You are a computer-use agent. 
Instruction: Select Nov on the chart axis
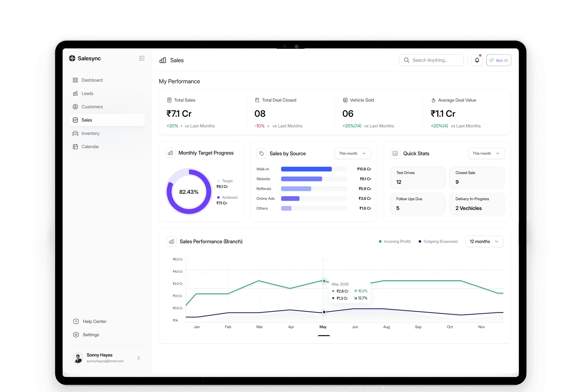point(481,327)
